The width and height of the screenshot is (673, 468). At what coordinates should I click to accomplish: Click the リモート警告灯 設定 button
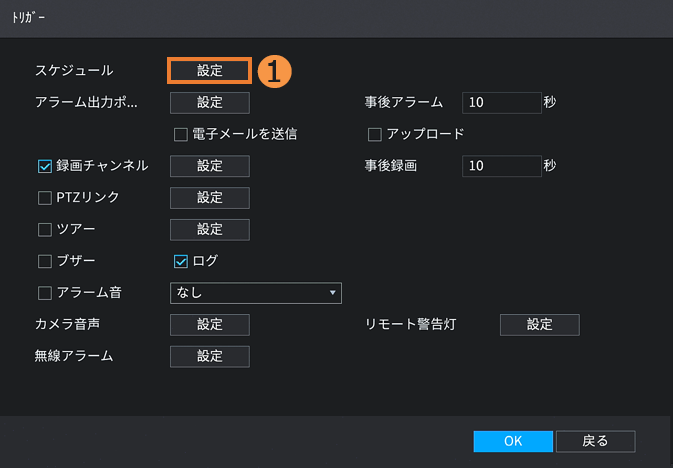(x=539, y=324)
